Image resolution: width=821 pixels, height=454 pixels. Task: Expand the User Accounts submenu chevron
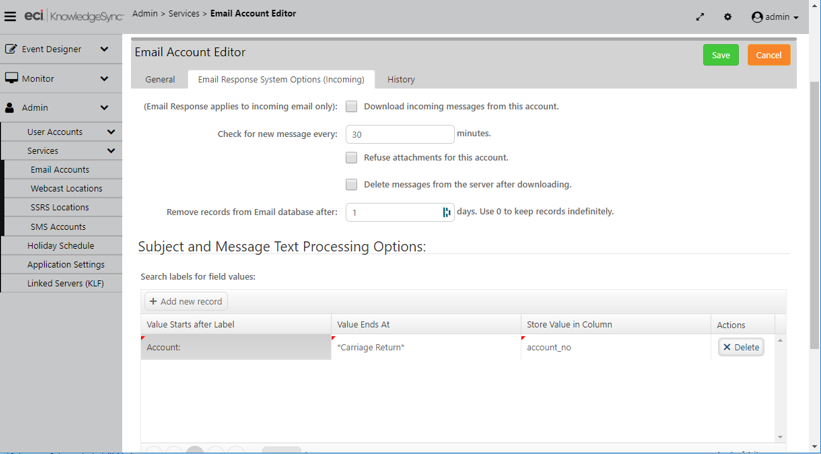(x=111, y=132)
